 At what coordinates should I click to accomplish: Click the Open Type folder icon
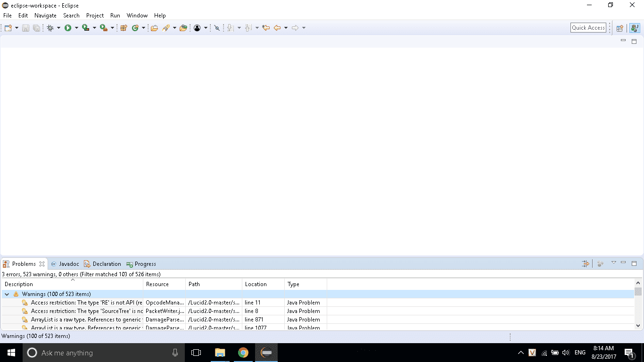click(x=154, y=28)
